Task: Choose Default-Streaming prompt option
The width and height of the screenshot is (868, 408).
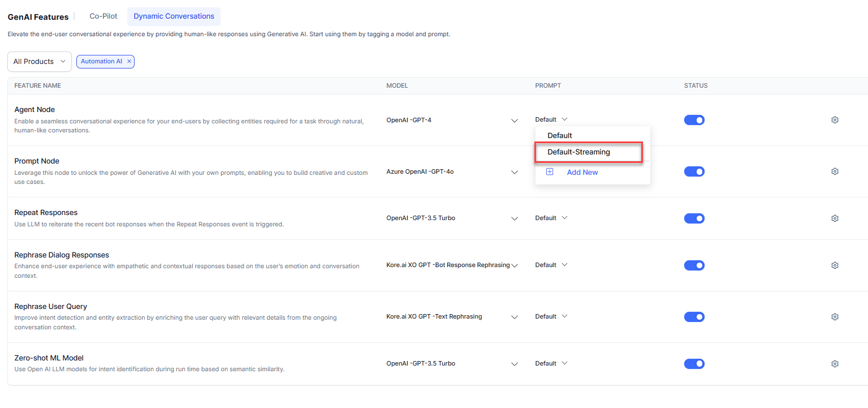Action: [578, 152]
